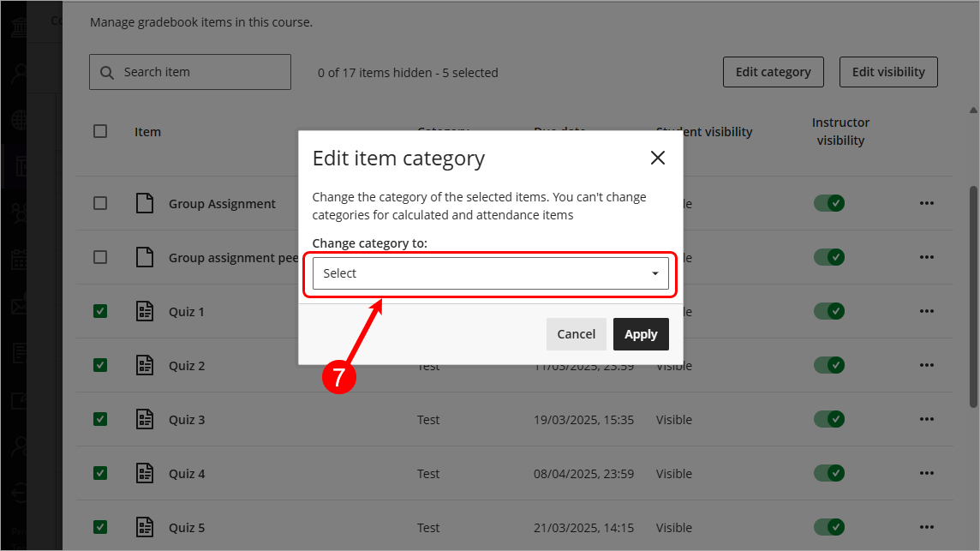Close the Edit item category dialog
Screen dimensions: 980x551
658,158
